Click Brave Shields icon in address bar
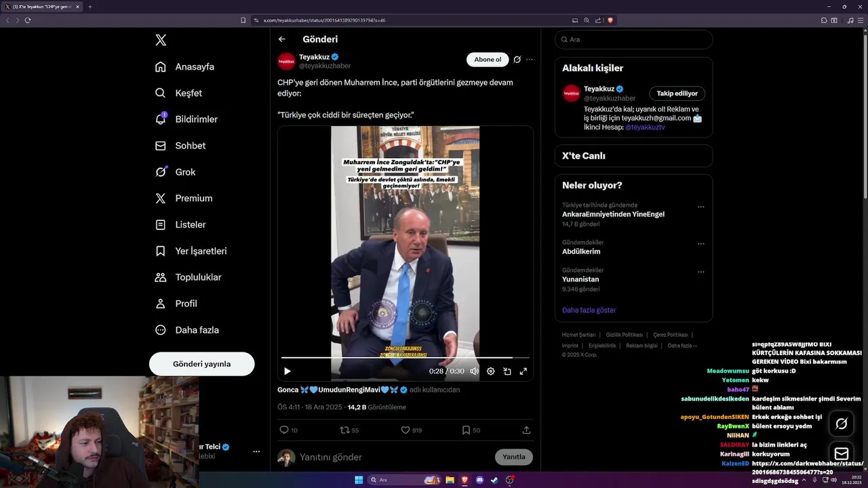The image size is (868, 488). tap(610, 20)
